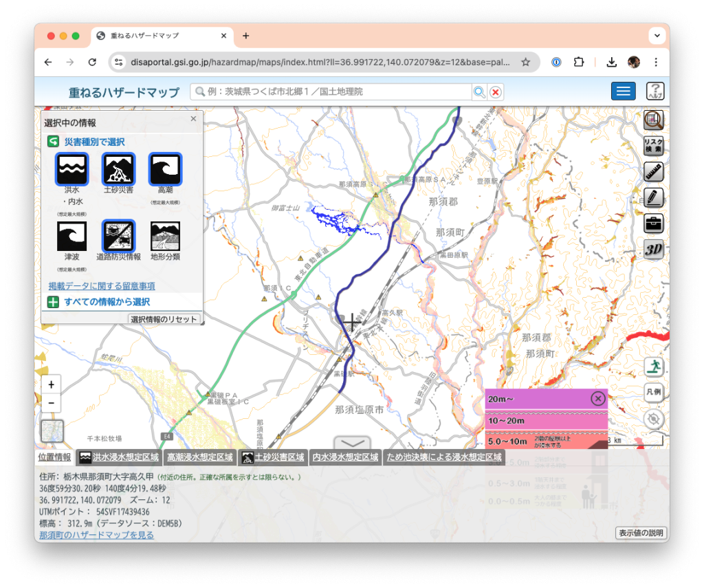704x588 pixels.
Task: Toggle the 土砂災害 landslide hazard layer
Action: 118,169
